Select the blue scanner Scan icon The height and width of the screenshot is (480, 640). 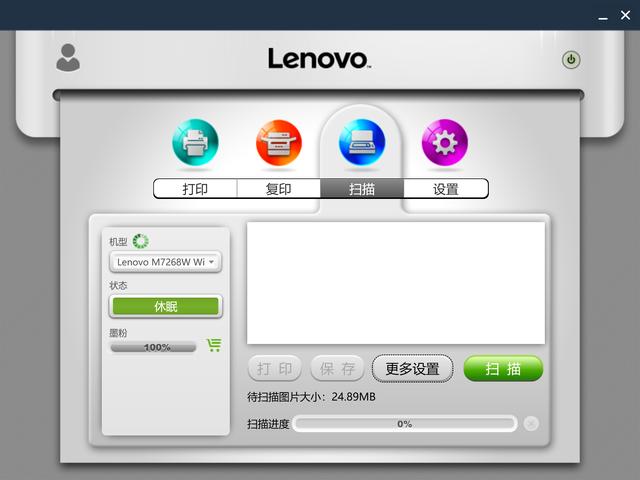(x=362, y=142)
